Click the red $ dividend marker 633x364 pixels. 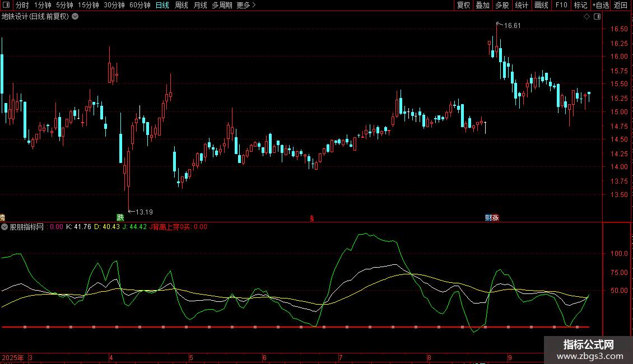click(311, 218)
